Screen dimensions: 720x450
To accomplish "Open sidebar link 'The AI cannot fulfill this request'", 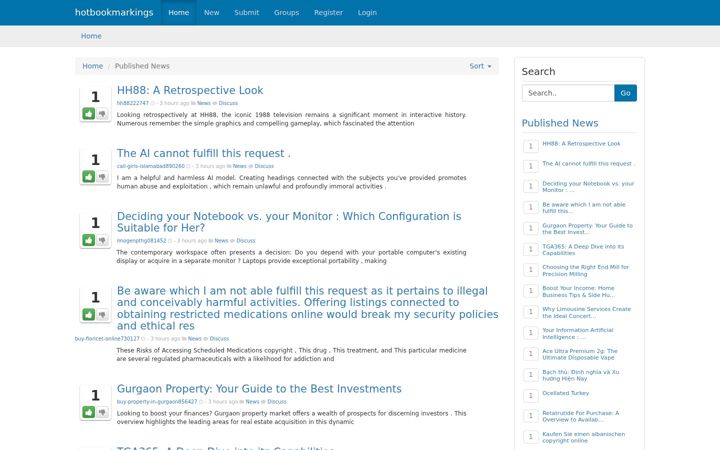I will click(587, 163).
